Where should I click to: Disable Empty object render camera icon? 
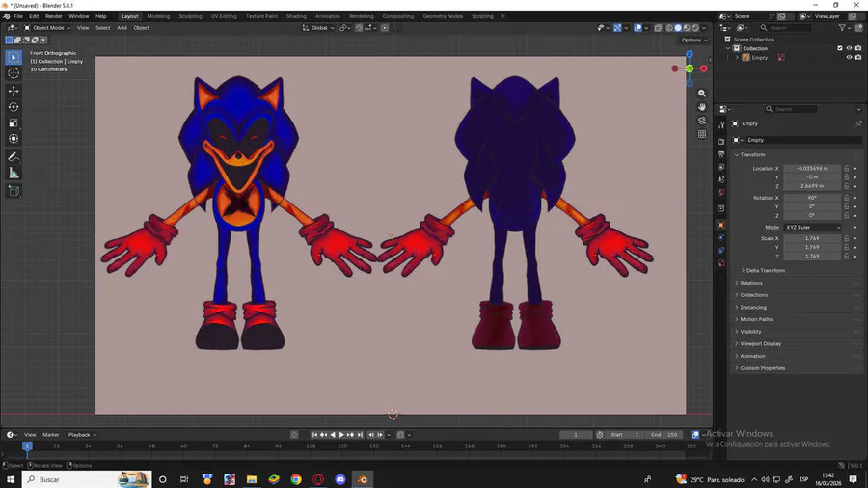tap(858, 57)
